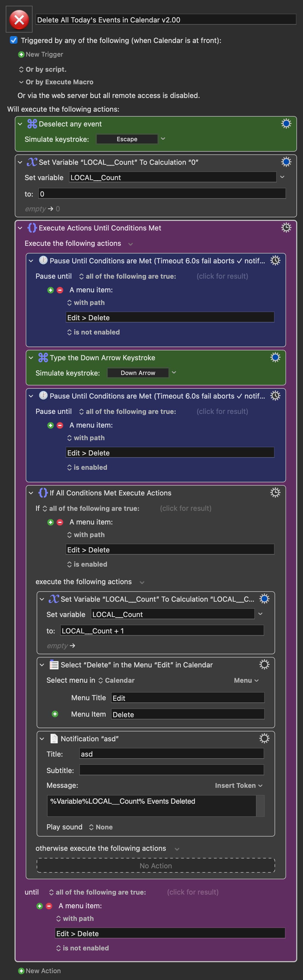This screenshot has width=303, height=980.
Task: Open the Menu popup in Select menu action
Action: (x=246, y=680)
